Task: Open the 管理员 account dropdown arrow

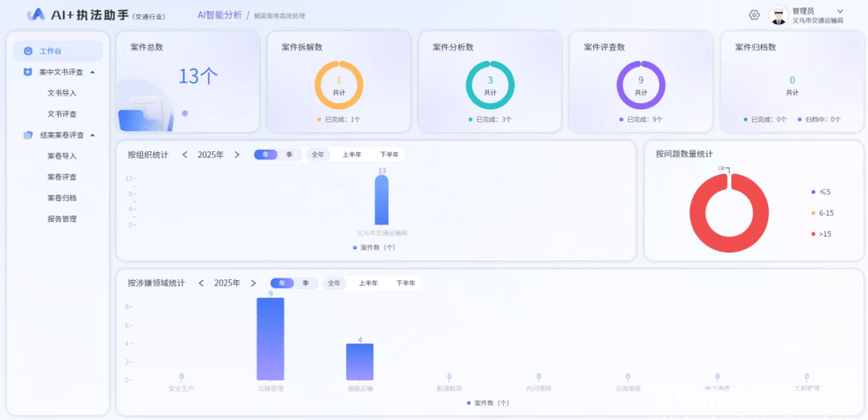Action: click(840, 11)
